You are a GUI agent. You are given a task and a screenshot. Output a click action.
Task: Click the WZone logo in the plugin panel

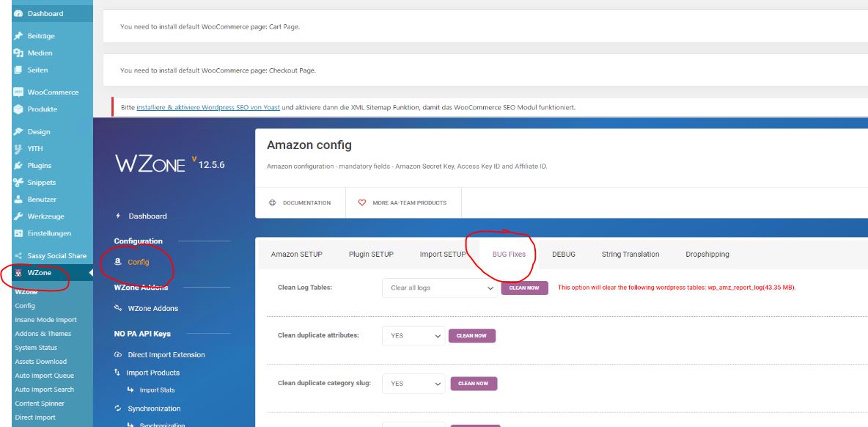[150, 164]
